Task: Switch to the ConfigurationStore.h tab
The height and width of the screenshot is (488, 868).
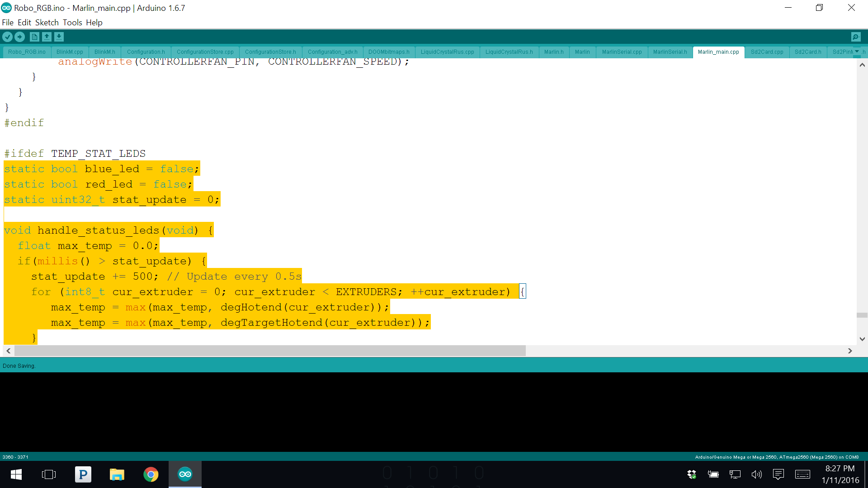Action: tap(270, 52)
